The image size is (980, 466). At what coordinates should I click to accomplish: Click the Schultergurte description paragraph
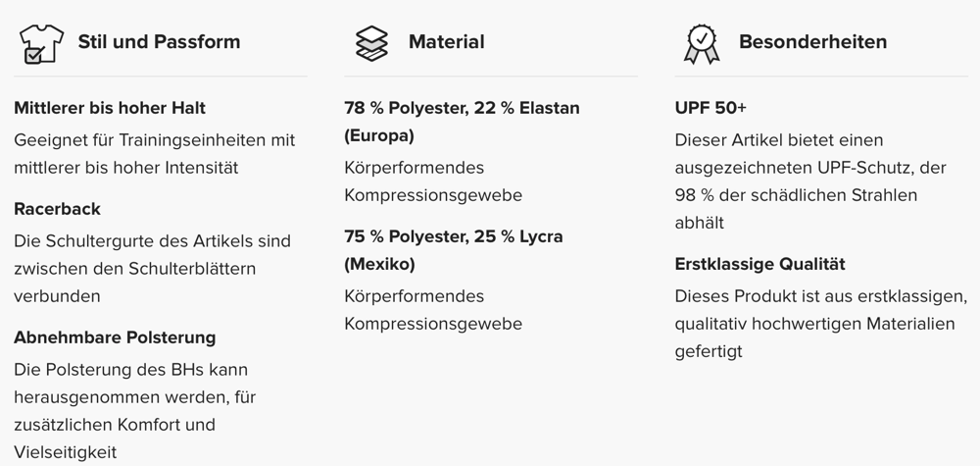click(x=152, y=269)
